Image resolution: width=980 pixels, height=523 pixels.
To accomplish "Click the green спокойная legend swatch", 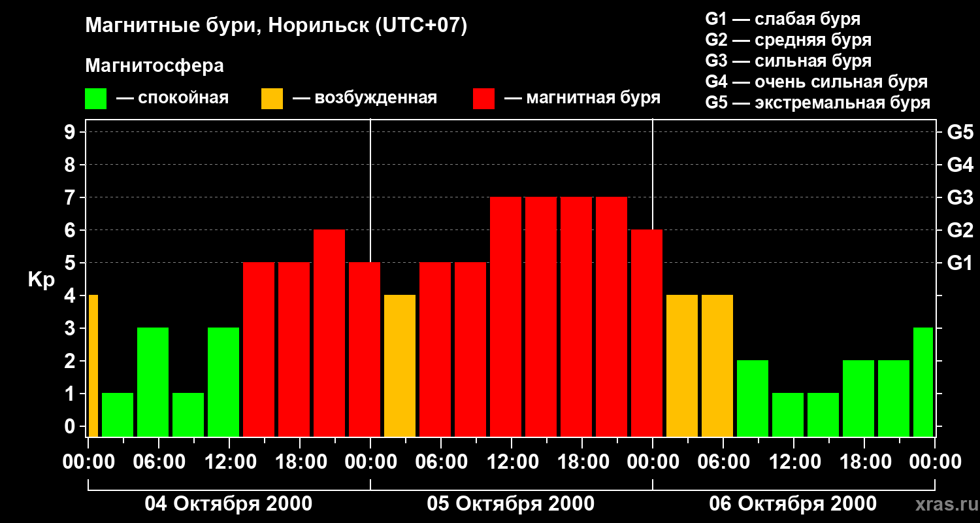I will tap(95, 98).
